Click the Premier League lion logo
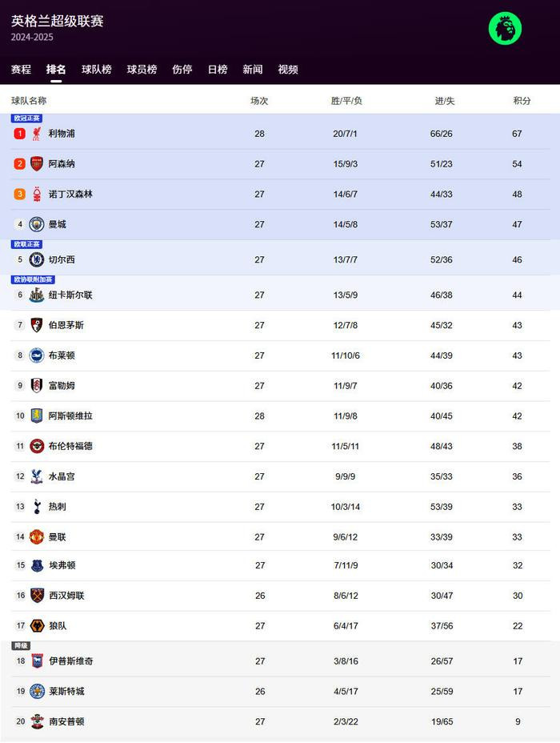Viewport: 560px width, 743px height. coord(505,29)
